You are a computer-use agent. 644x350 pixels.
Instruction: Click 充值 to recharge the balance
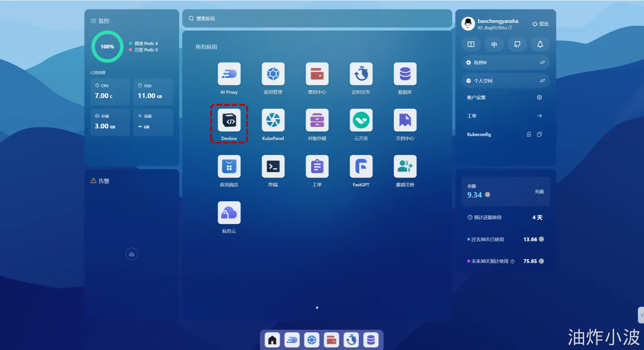[539, 192]
